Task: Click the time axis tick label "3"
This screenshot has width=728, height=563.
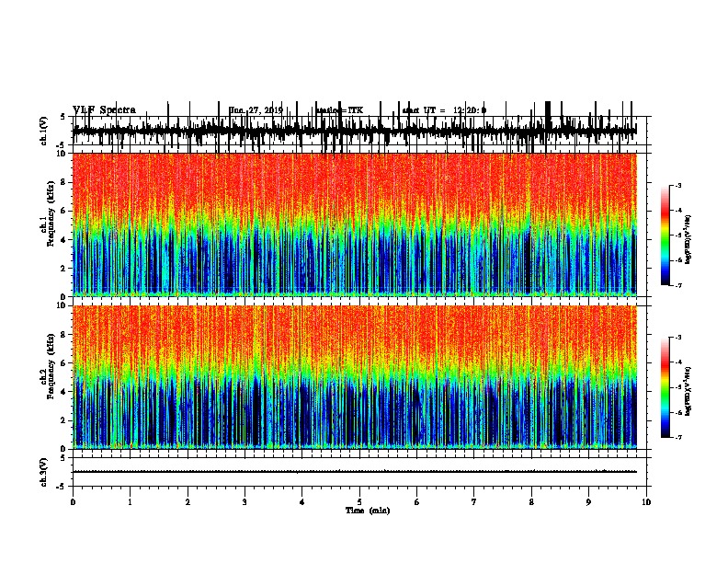Action: tap(245, 502)
